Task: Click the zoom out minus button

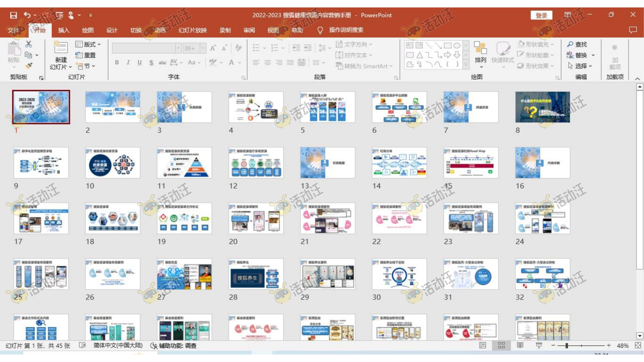Action: 553,346
